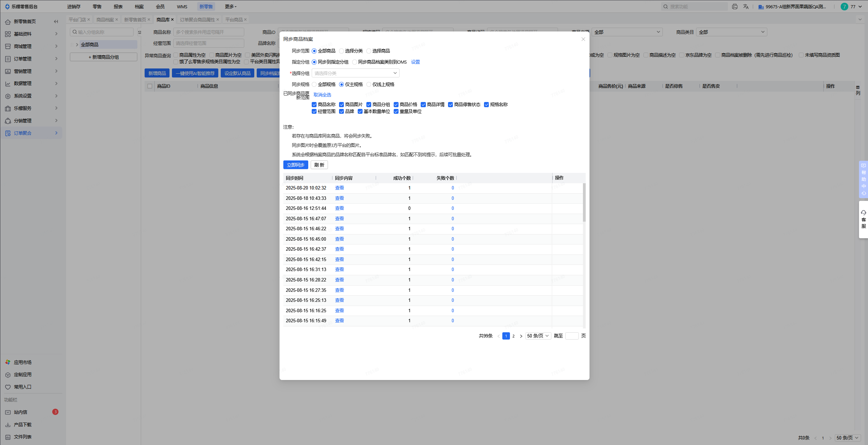
Task: Open 营销管理 sidebar icon
Action: tap(8, 71)
